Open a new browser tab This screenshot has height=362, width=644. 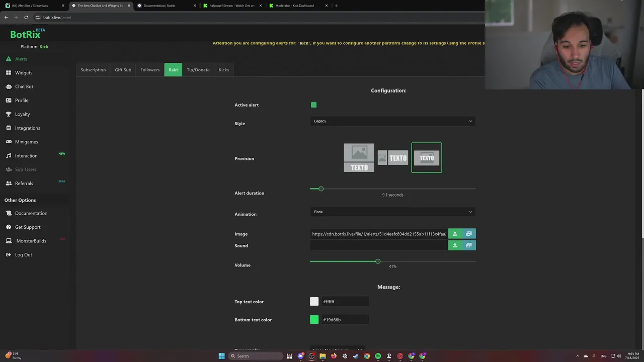pyautogui.click(x=336, y=6)
